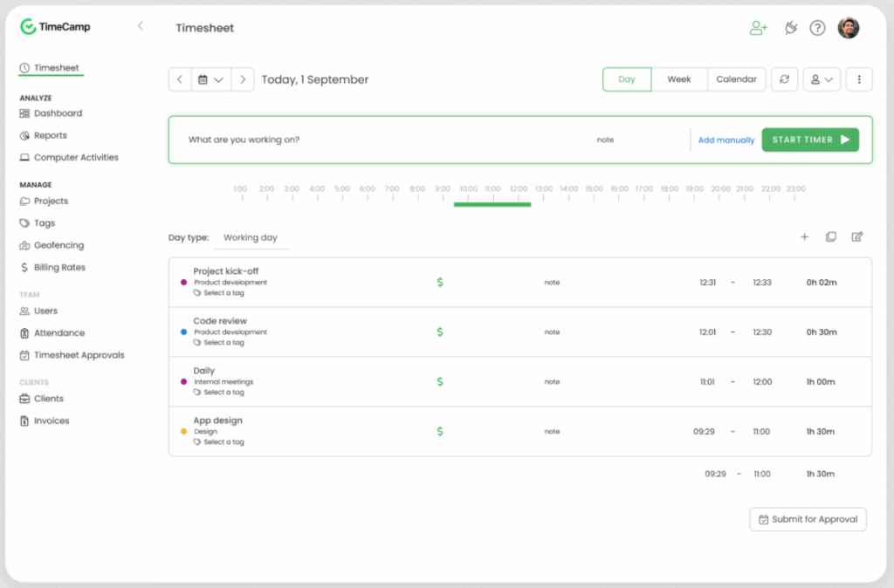Viewport: 894px width, 588px height.
Task: Toggle billable dollar icon for Code review
Action: click(x=440, y=332)
